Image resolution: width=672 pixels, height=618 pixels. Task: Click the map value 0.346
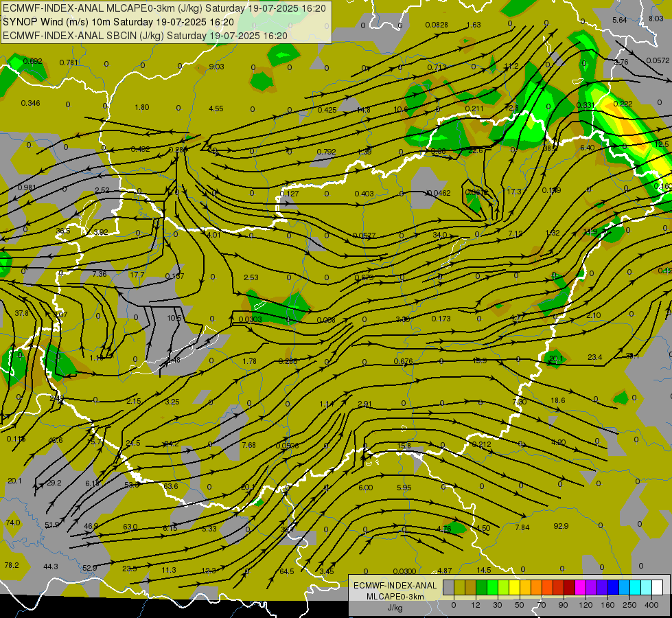[30, 103]
